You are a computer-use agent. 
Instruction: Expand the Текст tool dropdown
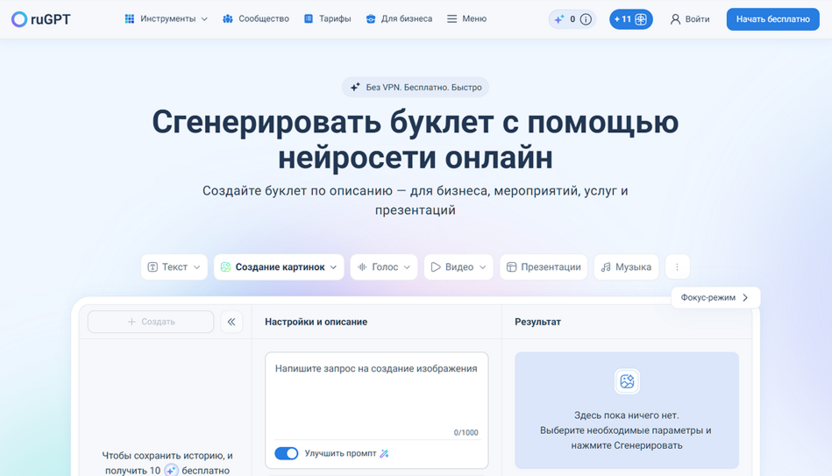tap(174, 267)
